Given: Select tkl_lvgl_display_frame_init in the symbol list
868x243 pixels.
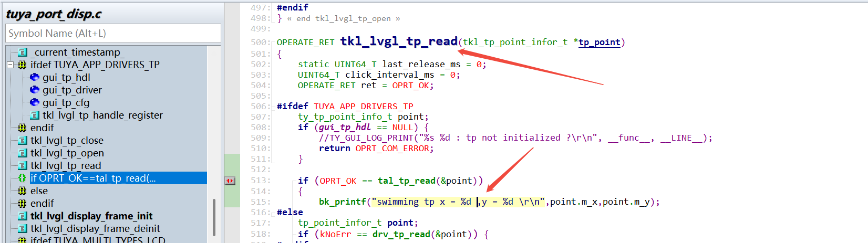Looking at the screenshot, I should coord(91,216).
